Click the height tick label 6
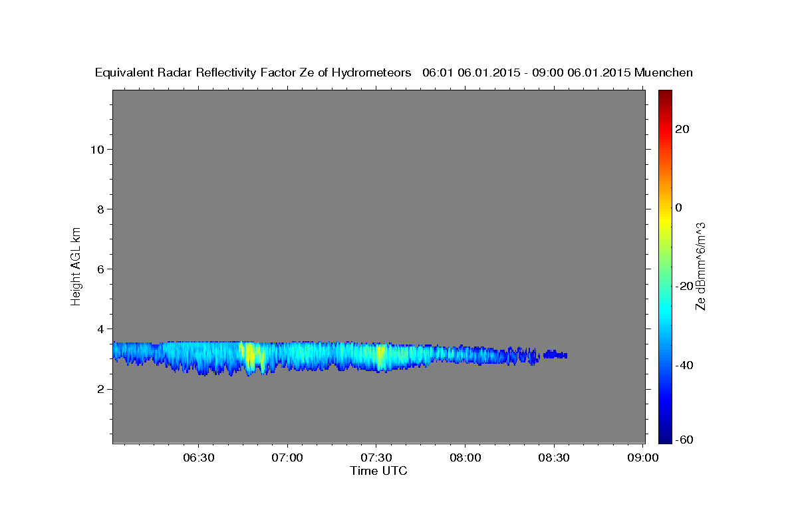 [x=100, y=269]
